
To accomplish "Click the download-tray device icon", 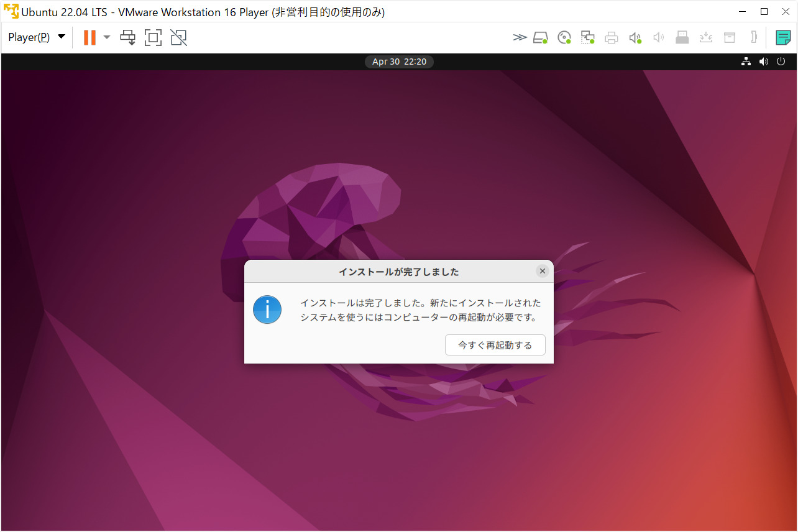I will point(706,38).
